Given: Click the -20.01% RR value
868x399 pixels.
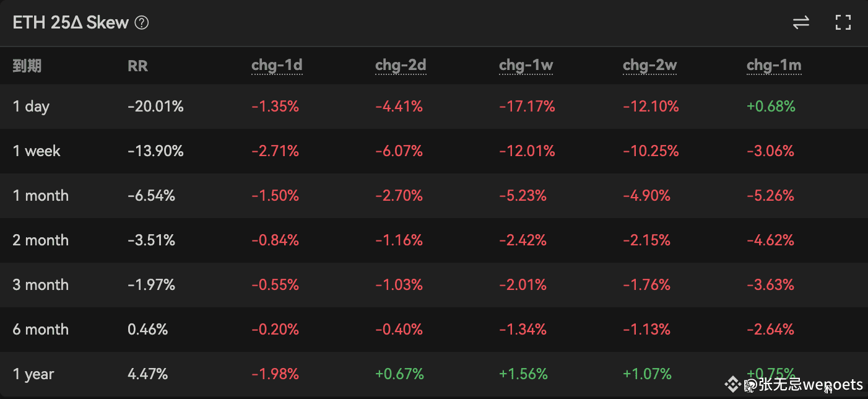Looking at the screenshot, I should click(155, 107).
